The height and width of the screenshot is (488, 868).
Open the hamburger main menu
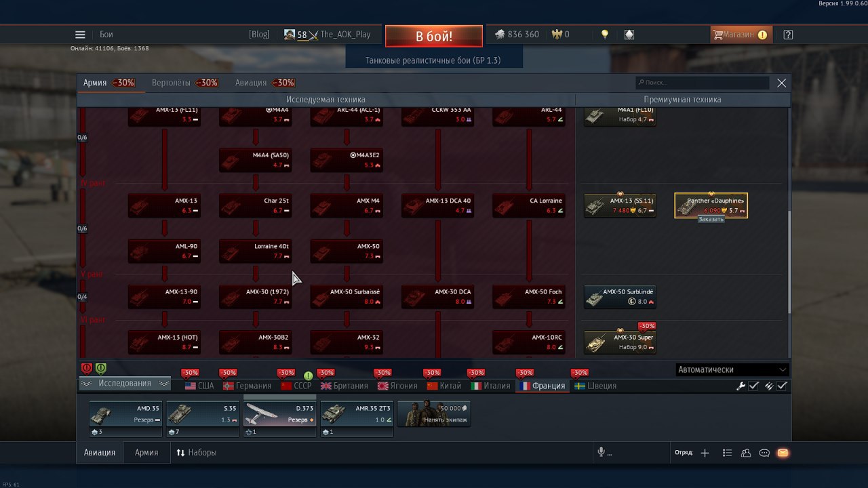pyautogui.click(x=80, y=35)
